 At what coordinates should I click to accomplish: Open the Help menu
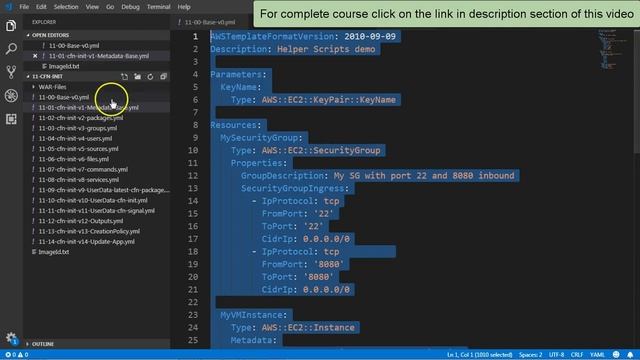[184, 7]
